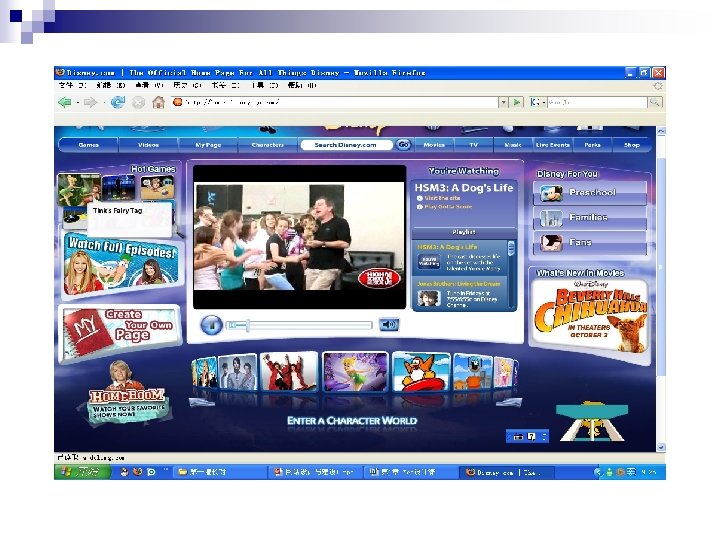This screenshot has width=720, height=540.
Task: Click the Watch Full Episodes banner
Action: tap(121, 264)
